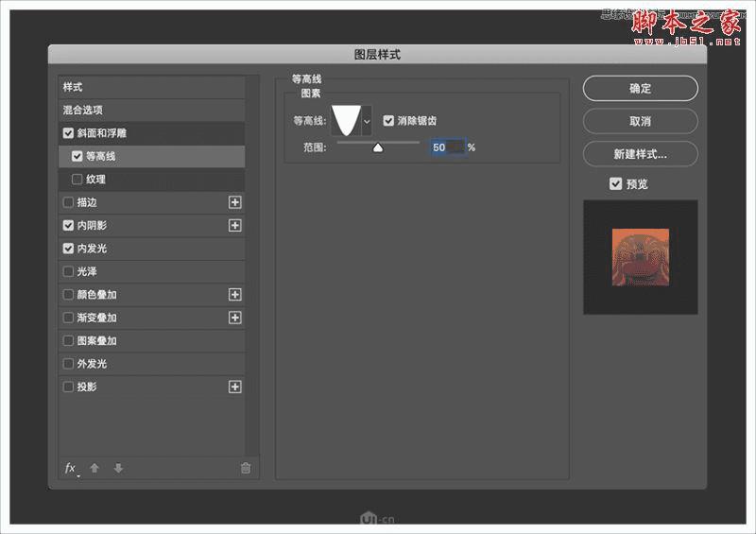This screenshot has height=534, width=756.
Task: Add another 渐变叠加 effect with plus icon
Action: [234, 318]
